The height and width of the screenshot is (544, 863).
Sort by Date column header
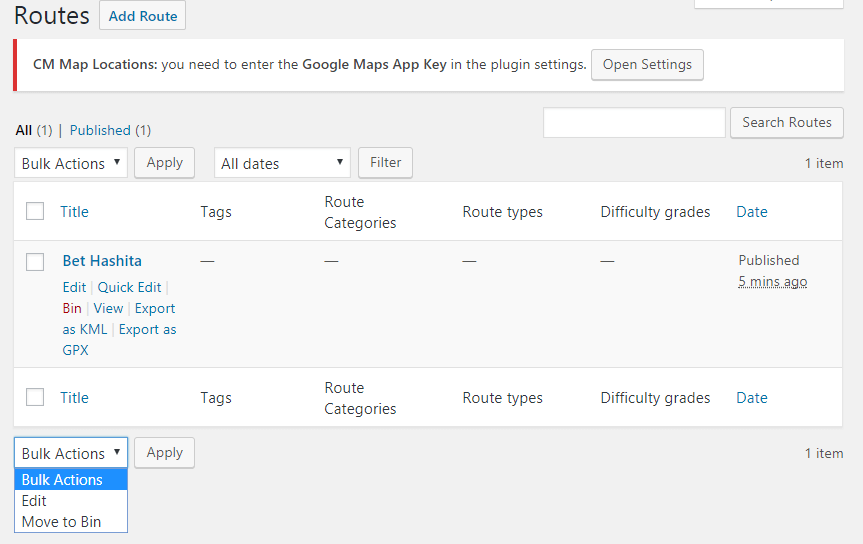tap(752, 211)
